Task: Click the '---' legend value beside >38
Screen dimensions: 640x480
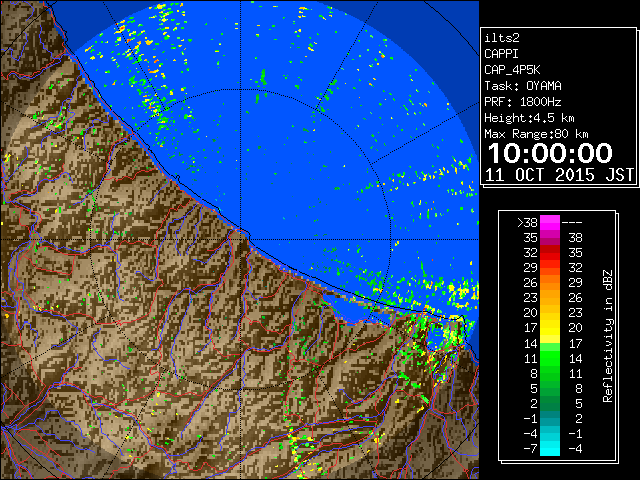Action: tap(572, 223)
